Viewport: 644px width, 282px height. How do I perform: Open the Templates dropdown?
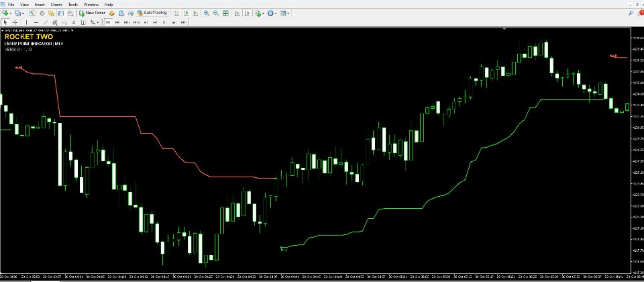point(284,13)
